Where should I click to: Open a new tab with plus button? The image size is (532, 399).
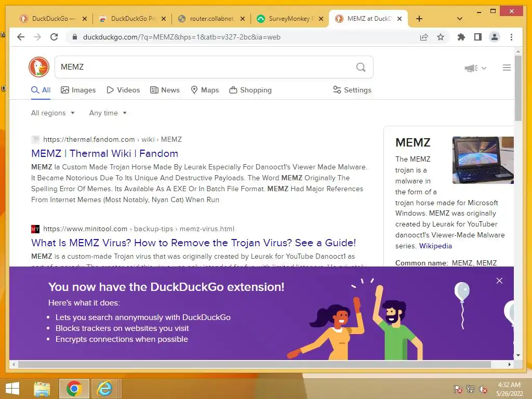point(419,19)
